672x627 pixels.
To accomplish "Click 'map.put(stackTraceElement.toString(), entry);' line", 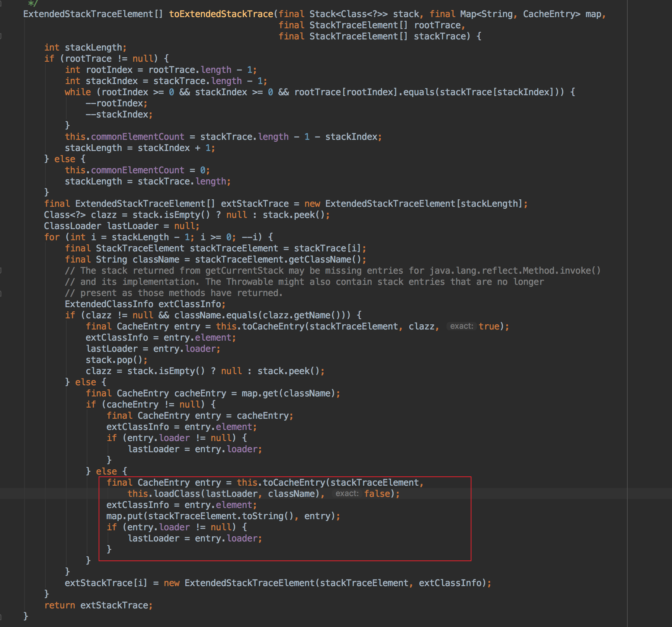I will pyautogui.click(x=223, y=516).
